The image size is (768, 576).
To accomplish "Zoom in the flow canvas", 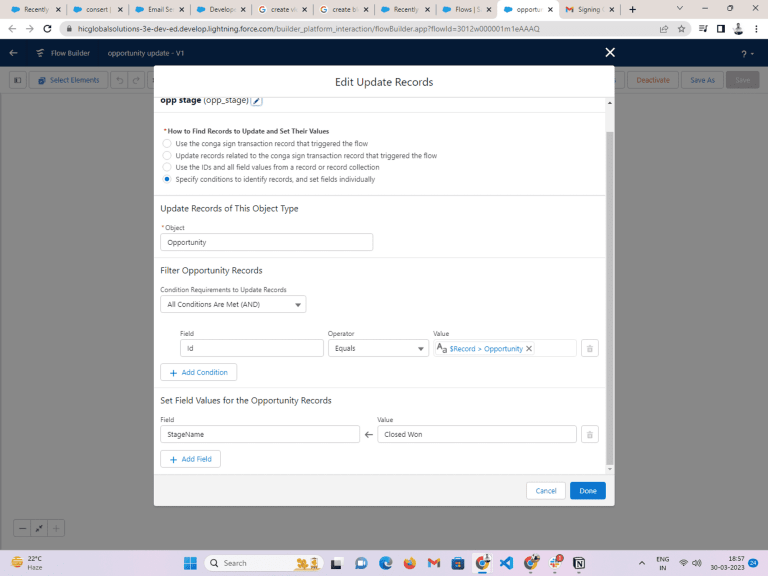I will [x=56, y=528].
